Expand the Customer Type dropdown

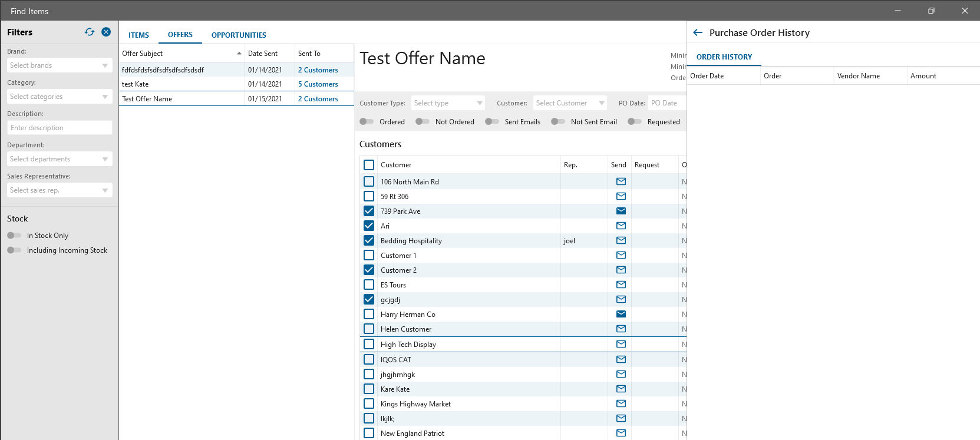[x=447, y=103]
